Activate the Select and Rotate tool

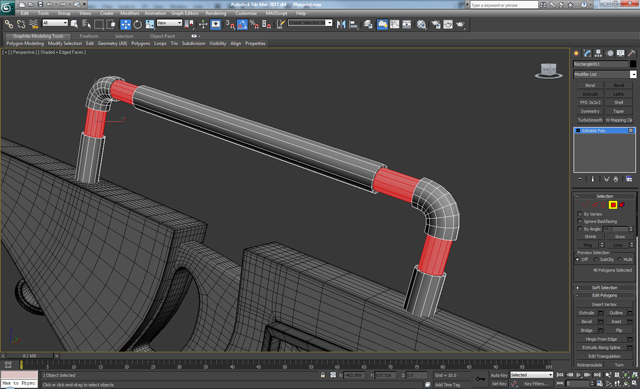click(138, 24)
